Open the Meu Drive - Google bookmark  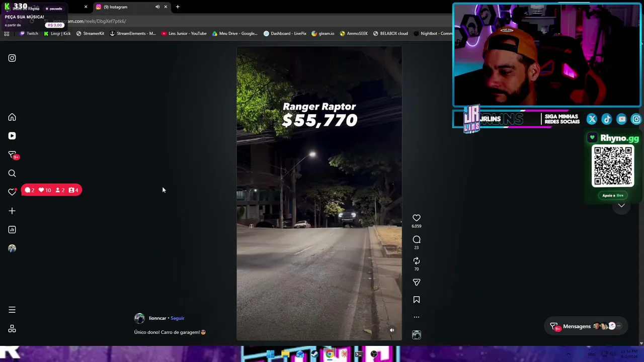(x=235, y=34)
